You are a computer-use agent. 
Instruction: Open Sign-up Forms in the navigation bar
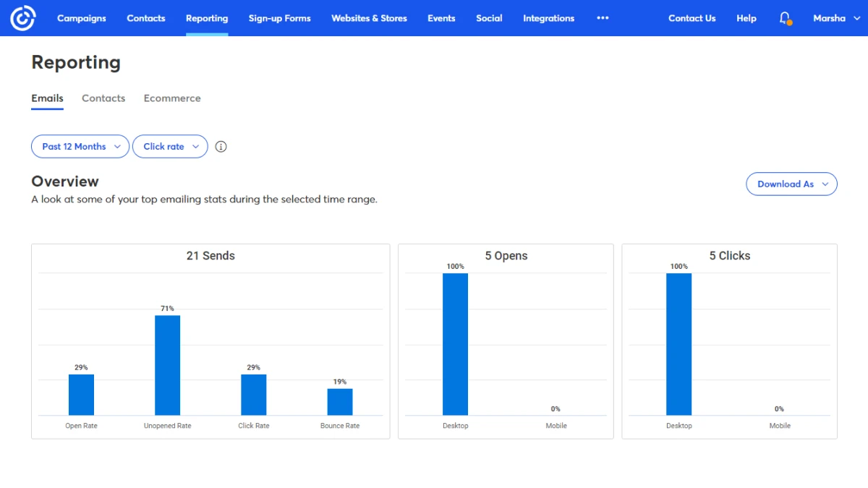(x=279, y=18)
